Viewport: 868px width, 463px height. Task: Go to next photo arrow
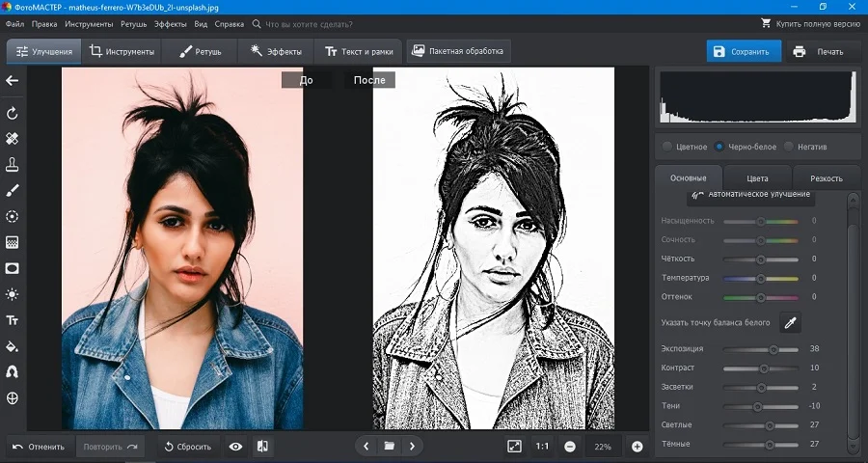tap(413, 447)
